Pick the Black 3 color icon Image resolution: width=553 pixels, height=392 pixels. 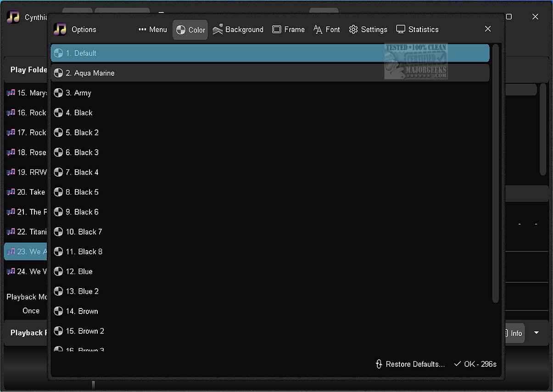[58, 152]
